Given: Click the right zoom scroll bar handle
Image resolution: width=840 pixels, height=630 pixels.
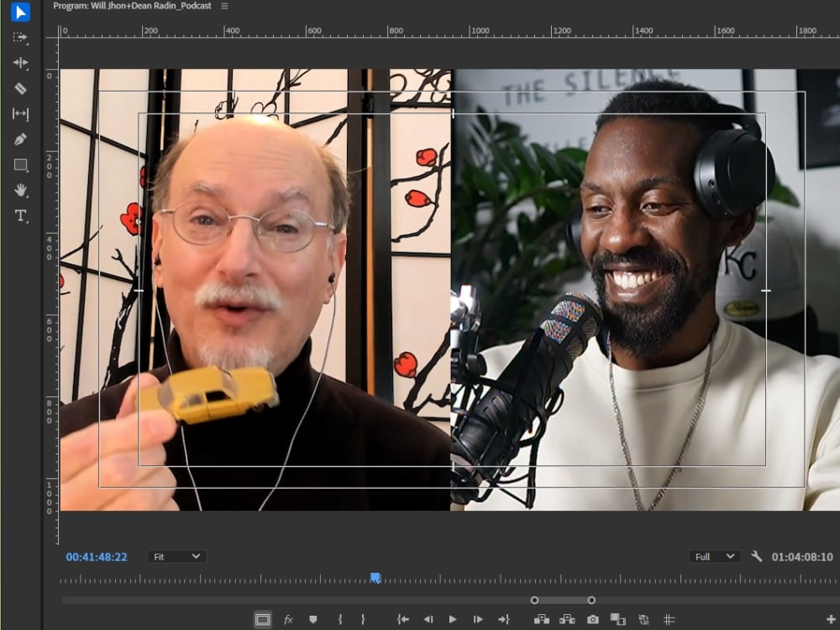Looking at the screenshot, I should (591, 600).
